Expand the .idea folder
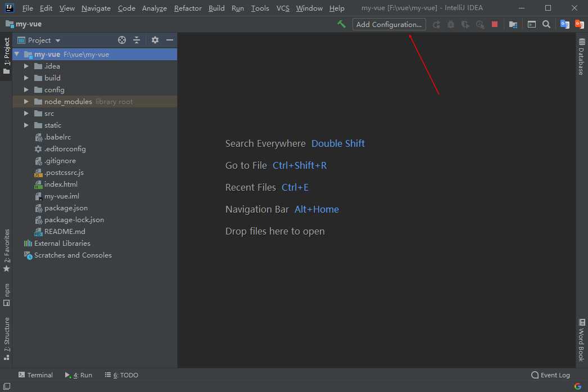588x392 pixels. click(26, 66)
